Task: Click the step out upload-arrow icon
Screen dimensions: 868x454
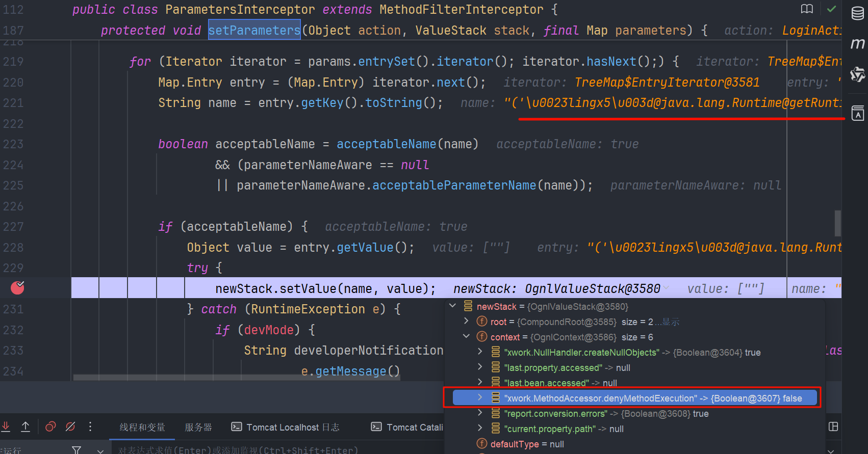Action: pyautogui.click(x=25, y=426)
